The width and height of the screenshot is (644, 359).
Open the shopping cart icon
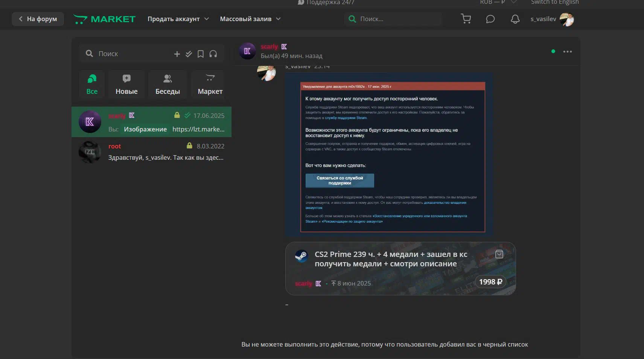pyautogui.click(x=466, y=19)
